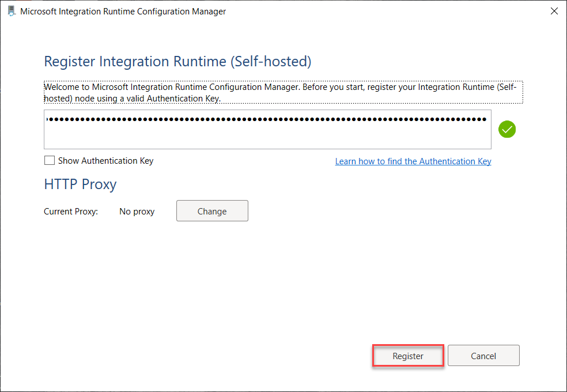
Task: Select the authentication key input field
Action: coord(267,129)
